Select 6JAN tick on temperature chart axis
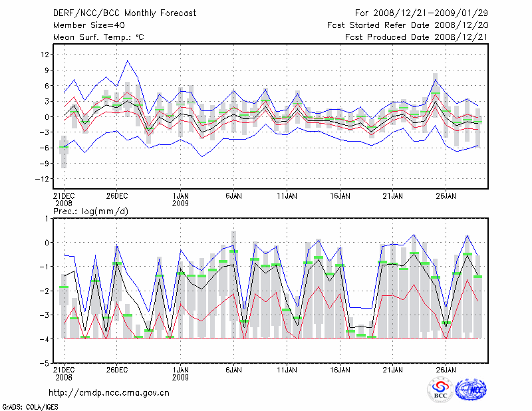This screenshot has width=532, height=411. (x=233, y=196)
